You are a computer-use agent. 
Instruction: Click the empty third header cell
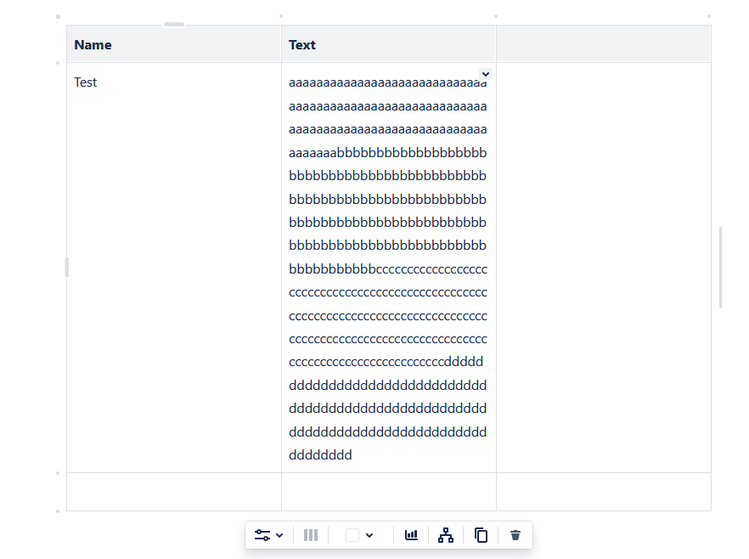pyautogui.click(x=604, y=44)
